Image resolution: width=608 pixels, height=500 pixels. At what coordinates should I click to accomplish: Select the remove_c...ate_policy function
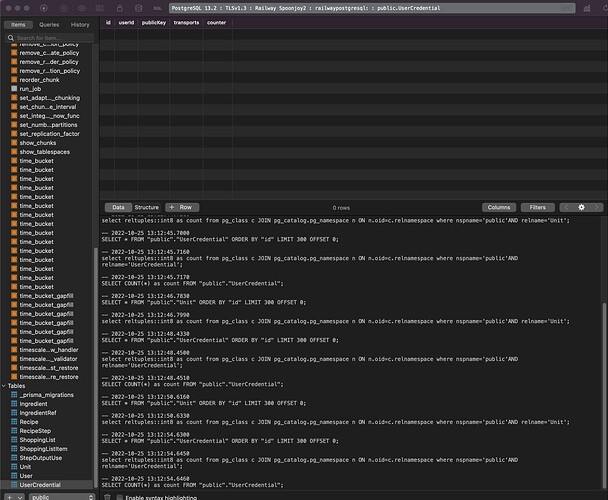pos(49,53)
